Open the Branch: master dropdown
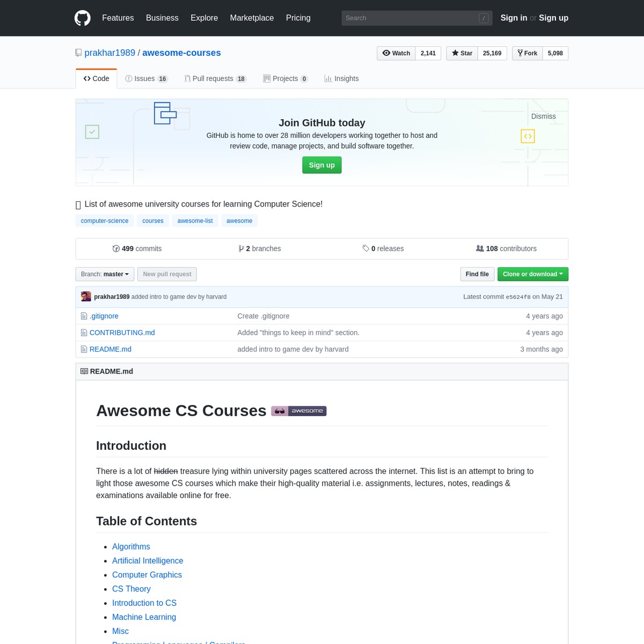 (x=105, y=274)
